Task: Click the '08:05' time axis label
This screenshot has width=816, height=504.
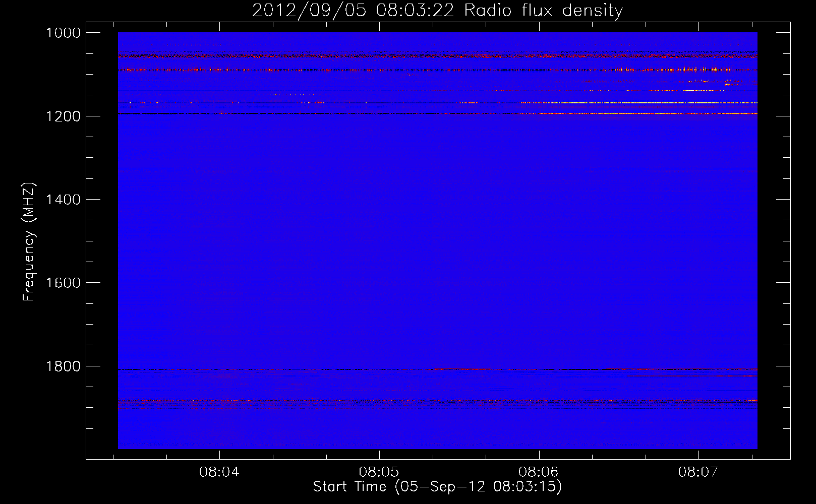Action: coord(379,472)
